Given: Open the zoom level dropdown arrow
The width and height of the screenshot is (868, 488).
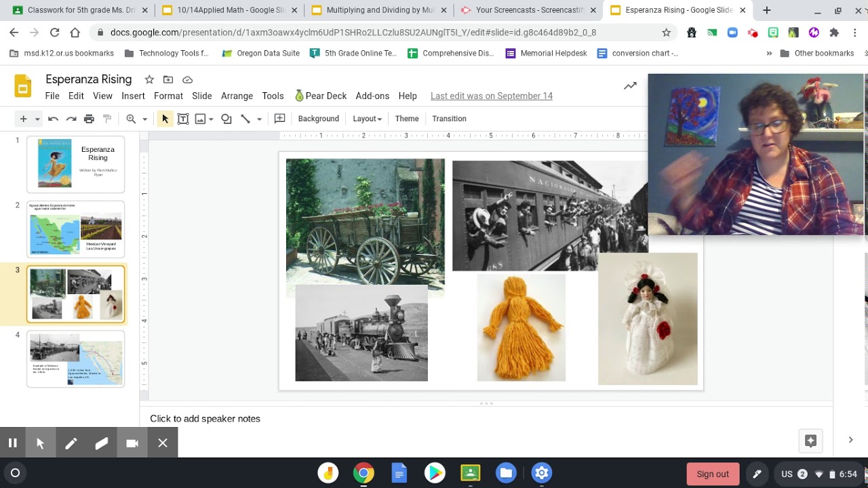Looking at the screenshot, I should [144, 119].
